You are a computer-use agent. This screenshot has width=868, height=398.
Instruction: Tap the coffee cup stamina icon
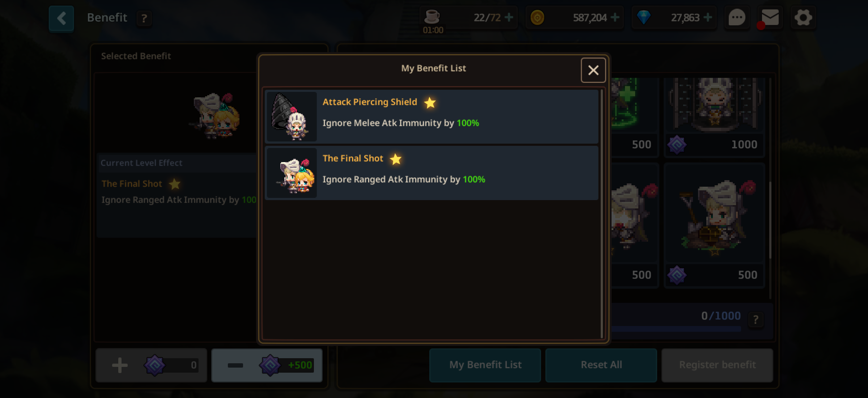tap(432, 17)
